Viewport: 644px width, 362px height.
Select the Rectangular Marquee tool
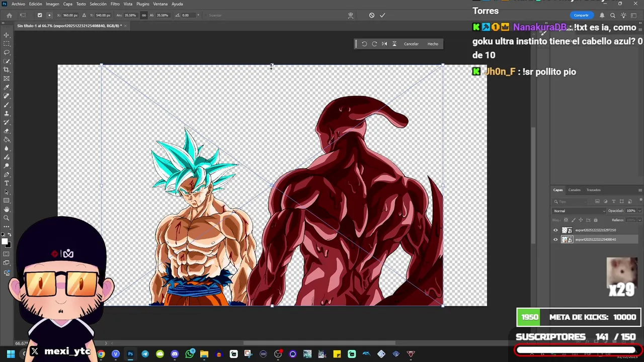pyautogui.click(x=7, y=44)
